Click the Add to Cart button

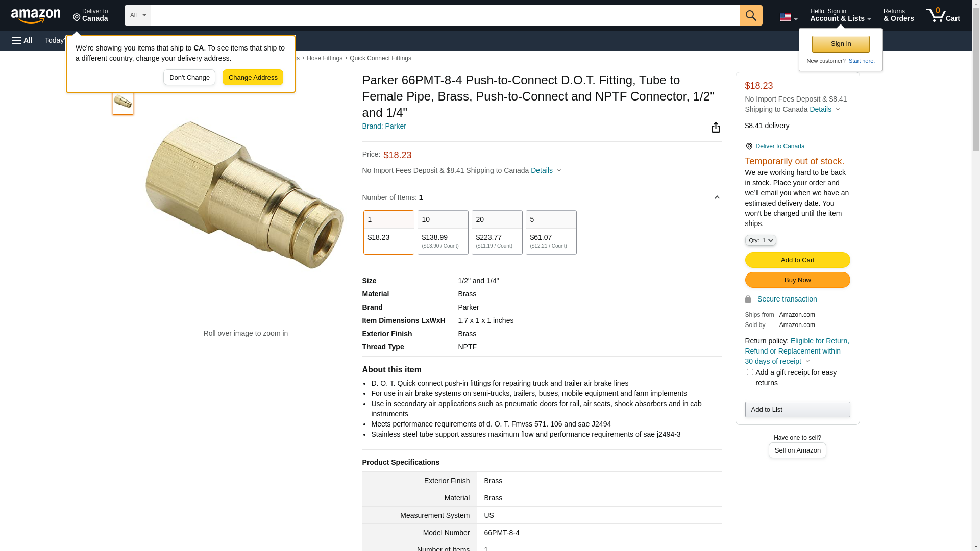click(797, 260)
